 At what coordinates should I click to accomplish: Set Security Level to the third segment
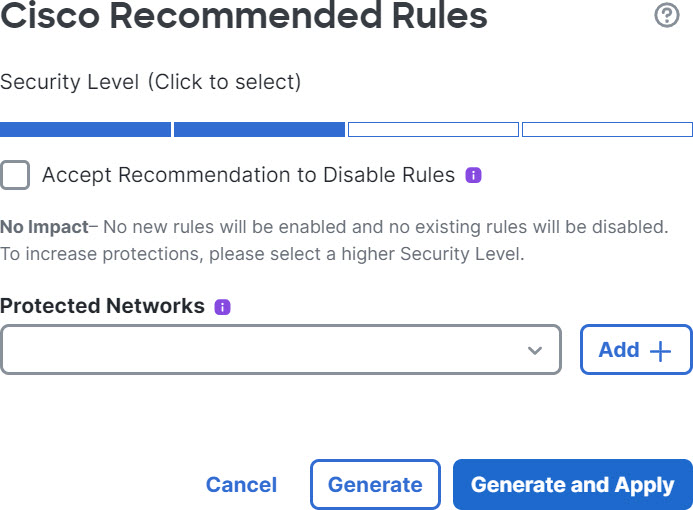433,129
